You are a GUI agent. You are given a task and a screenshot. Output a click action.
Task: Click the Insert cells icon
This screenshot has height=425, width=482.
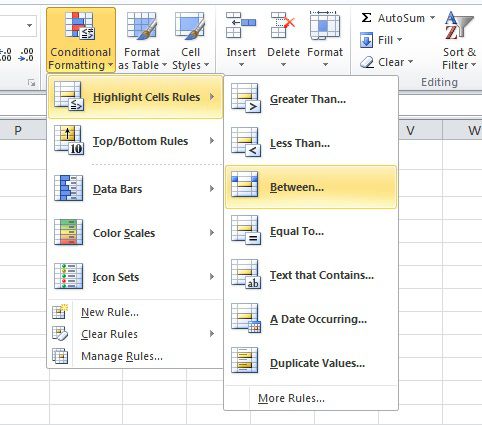241,25
